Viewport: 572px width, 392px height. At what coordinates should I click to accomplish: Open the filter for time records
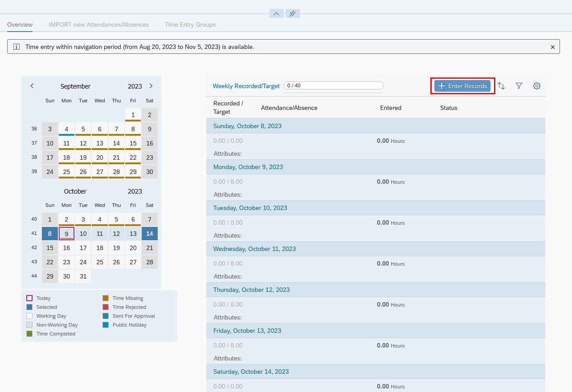[x=519, y=86]
